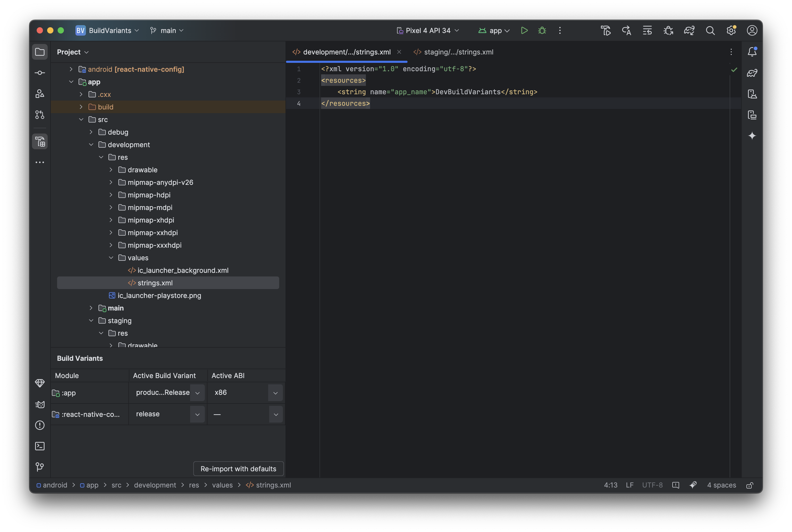792x532 pixels.
Task: Click the UTF-8 encoding status item
Action: [652, 485]
